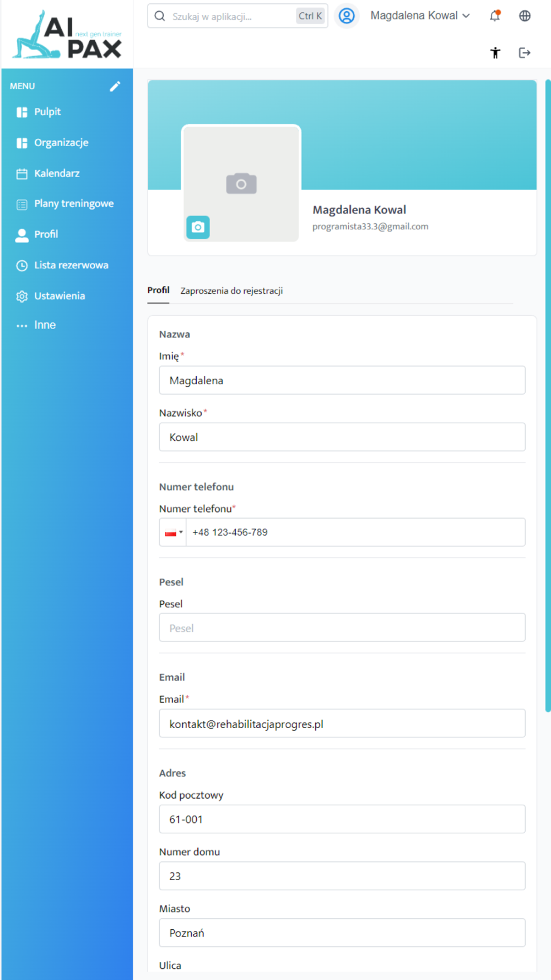Viewport: 551px width, 980px height.
Task: Click the programista33.3@gmail.com text
Action: tap(370, 227)
